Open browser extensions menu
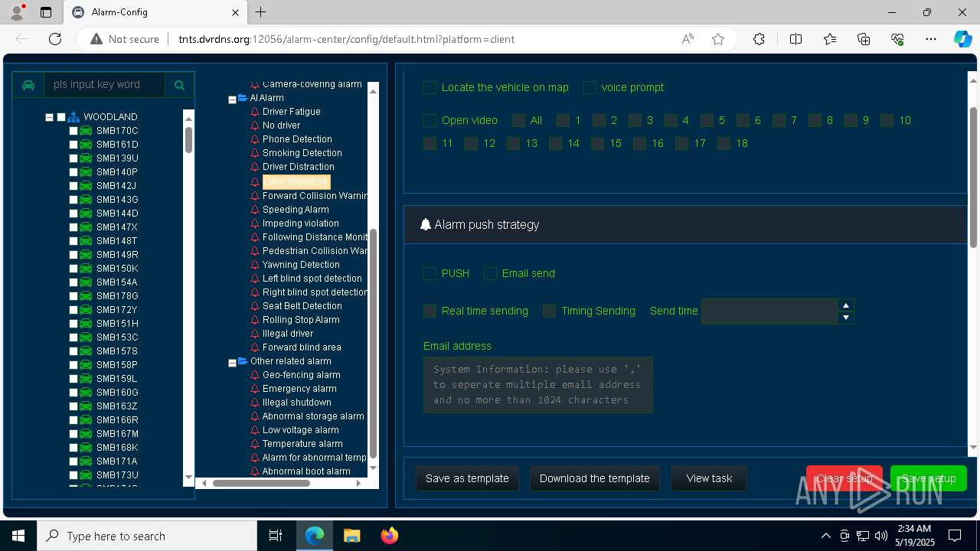 (759, 39)
